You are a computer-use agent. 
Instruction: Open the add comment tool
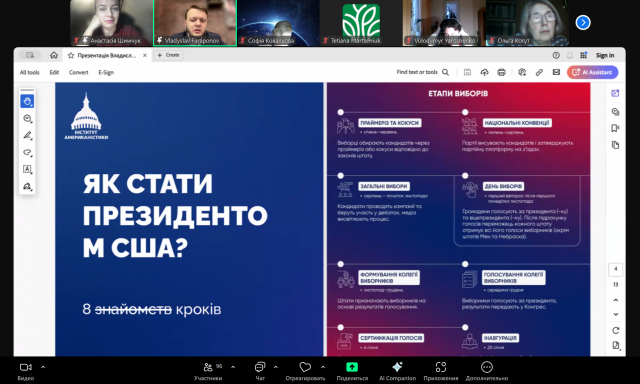click(x=27, y=118)
